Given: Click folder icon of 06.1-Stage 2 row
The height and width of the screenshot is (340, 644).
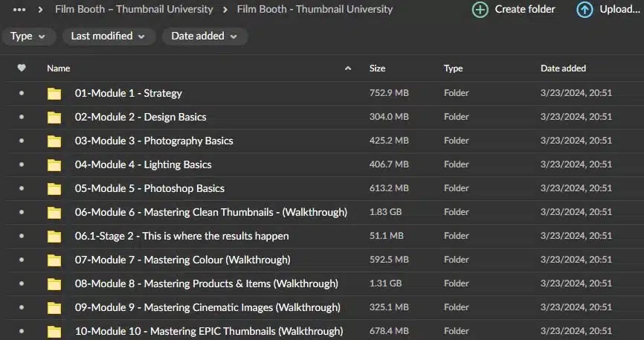Looking at the screenshot, I should pyautogui.click(x=54, y=237).
